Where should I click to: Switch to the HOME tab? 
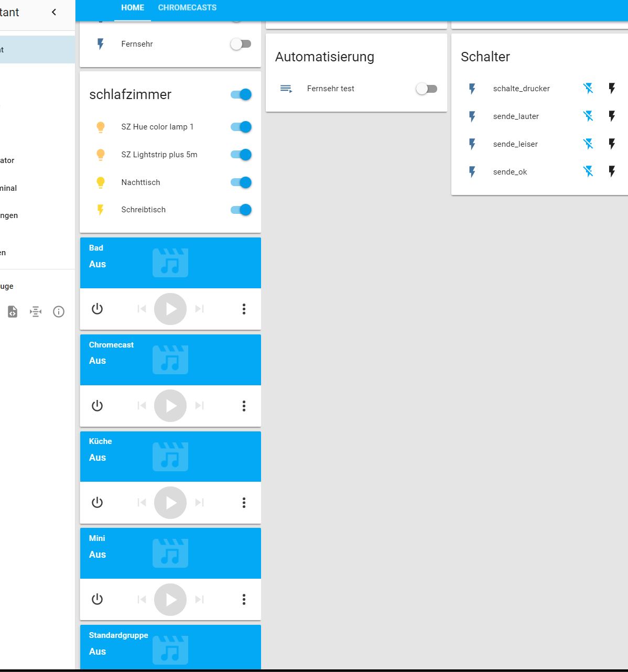tap(133, 8)
